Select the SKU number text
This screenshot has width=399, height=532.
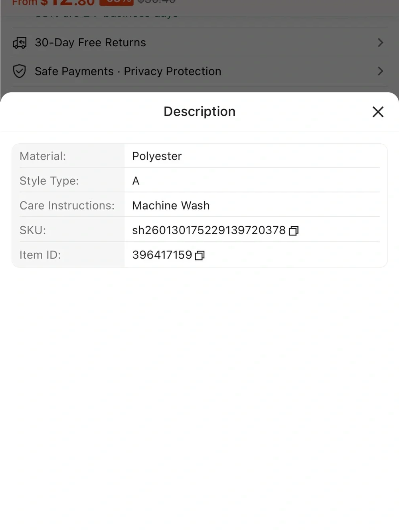pos(209,230)
